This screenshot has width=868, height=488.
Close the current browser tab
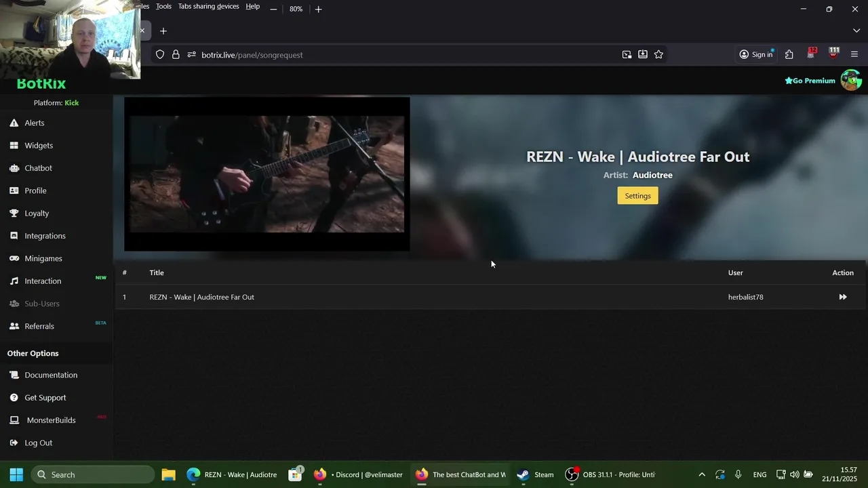pos(142,31)
